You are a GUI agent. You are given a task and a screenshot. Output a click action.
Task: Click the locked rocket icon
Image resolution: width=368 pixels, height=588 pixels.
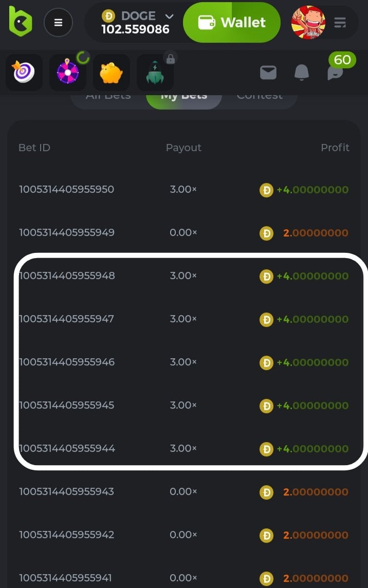pos(155,72)
